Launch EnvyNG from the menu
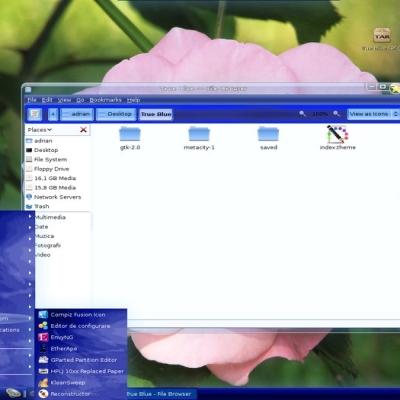Image resolution: width=400 pixels, height=400 pixels. pos(81,337)
